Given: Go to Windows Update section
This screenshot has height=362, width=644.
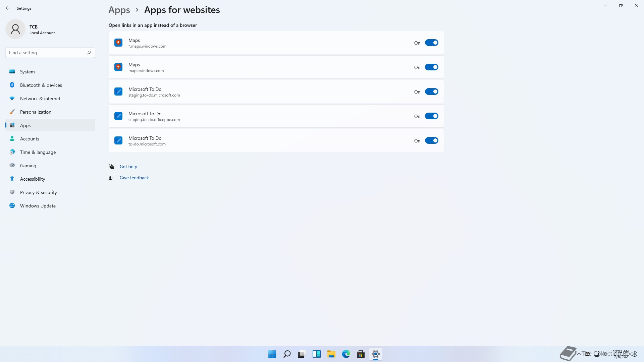Looking at the screenshot, I should point(38,206).
